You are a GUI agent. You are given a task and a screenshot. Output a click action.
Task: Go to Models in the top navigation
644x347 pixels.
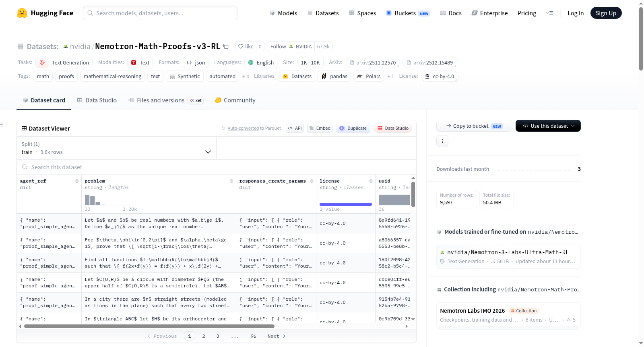[x=283, y=13]
